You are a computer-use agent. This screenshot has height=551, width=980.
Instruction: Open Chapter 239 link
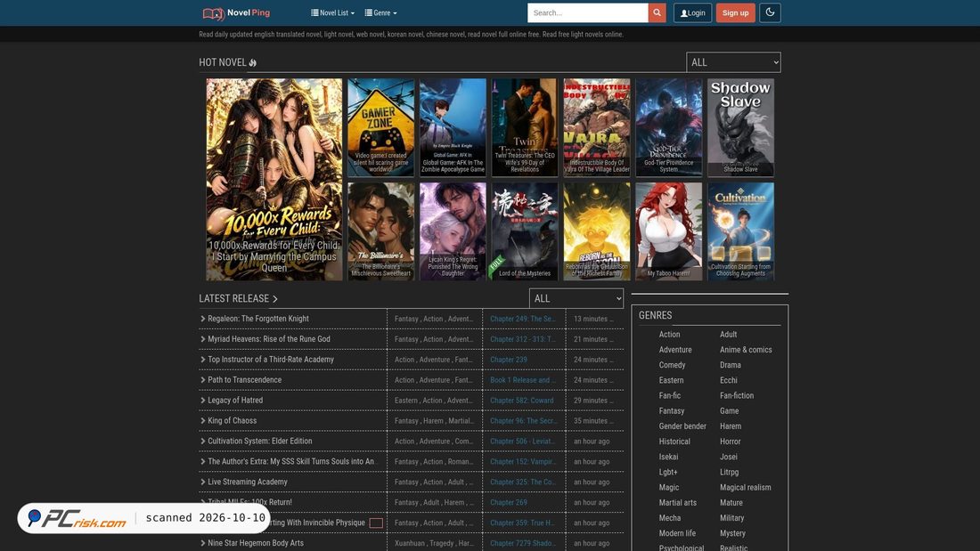(508, 360)
